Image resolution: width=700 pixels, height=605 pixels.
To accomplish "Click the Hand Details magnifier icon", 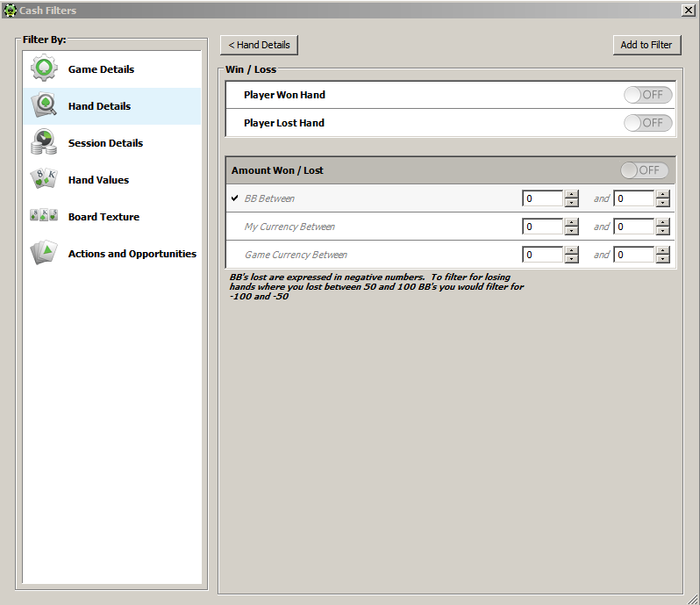I will point(44,106).
